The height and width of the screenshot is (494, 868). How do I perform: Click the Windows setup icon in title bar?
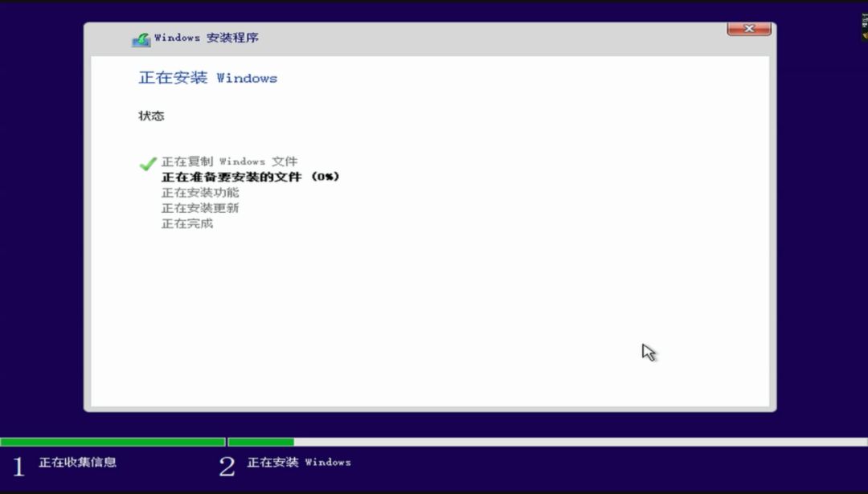pyautogui.click(x=141, y=37)
